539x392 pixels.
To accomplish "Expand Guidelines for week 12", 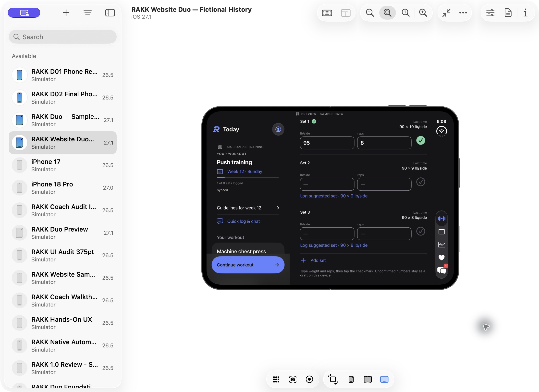I will tap(248, 208).
